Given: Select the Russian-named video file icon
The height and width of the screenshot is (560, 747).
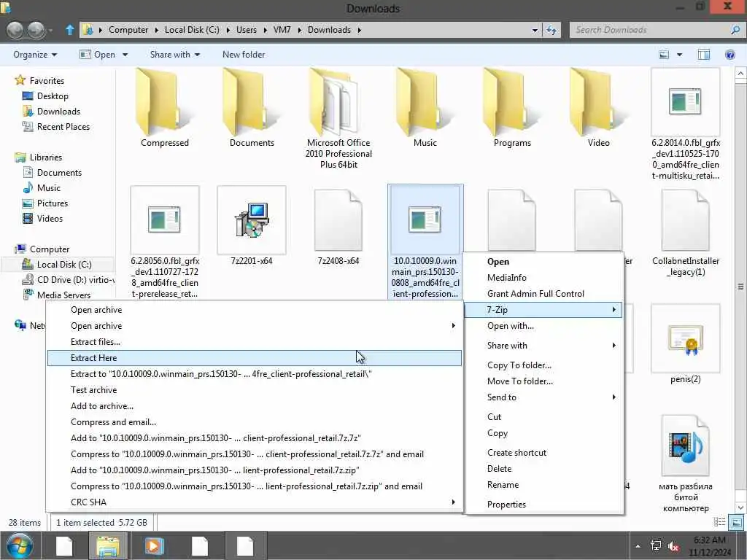Looking at the screenshot, I should click(686, 446).
